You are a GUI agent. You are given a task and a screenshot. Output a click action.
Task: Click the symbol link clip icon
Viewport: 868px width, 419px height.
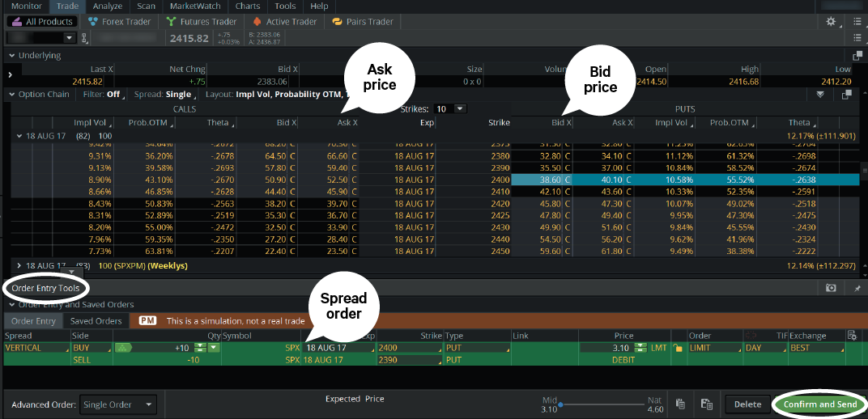coord(85,38)
